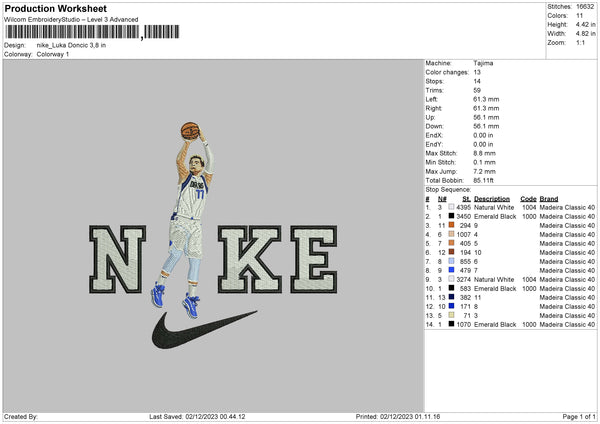
Task: Click the 'Page 1 of 1' footer text
Action: (x=579, y=416)
